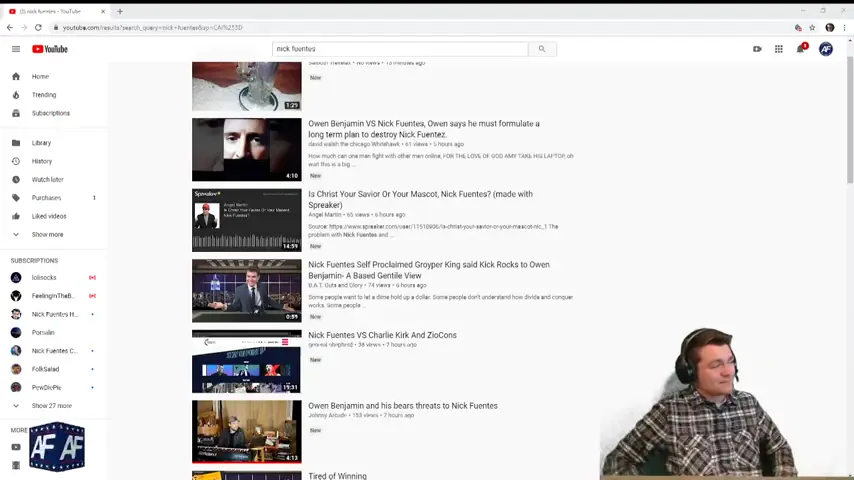This screenshot has width=854, height=480.
Task: Reload the page in the browser
Action: pyautogui.click(x=38, y=28)
